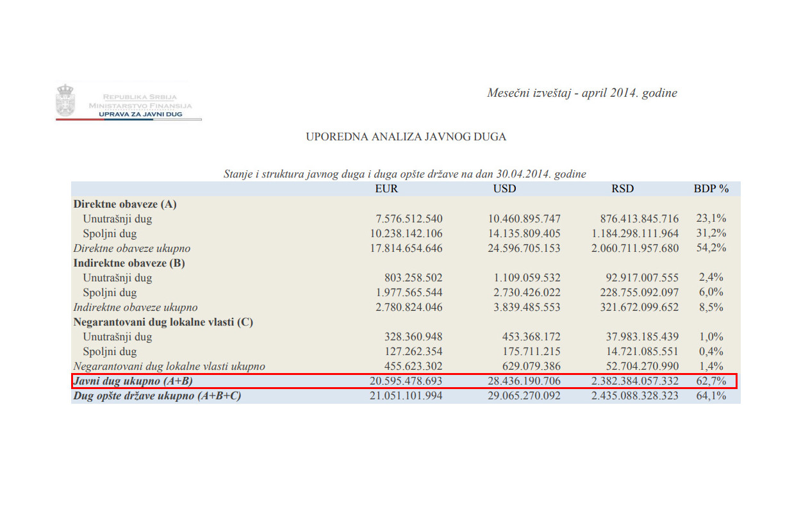The image size is (801, 532).
Task: Click the 'Direktne obaveze (A)' section heading
Action: pos(125,204)
